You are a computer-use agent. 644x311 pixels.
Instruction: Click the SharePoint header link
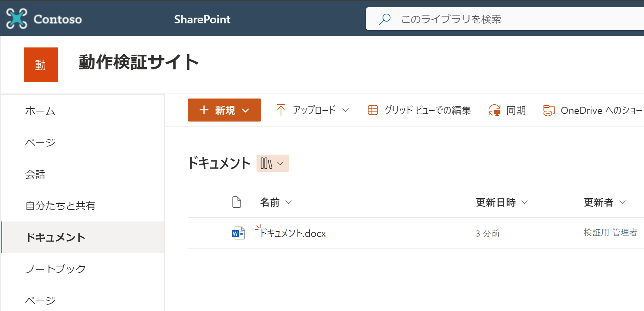[202, 19]
